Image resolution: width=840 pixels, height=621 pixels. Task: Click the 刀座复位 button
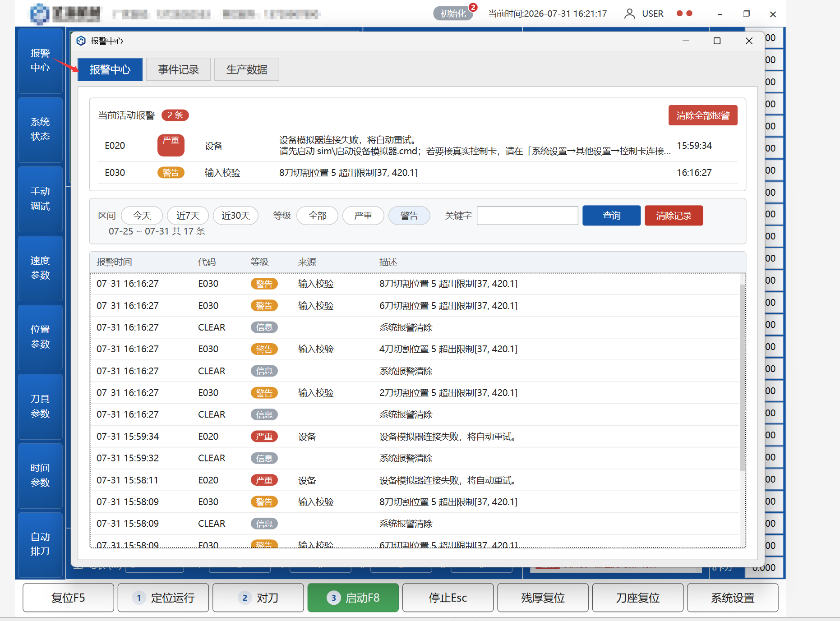[638, 598]
